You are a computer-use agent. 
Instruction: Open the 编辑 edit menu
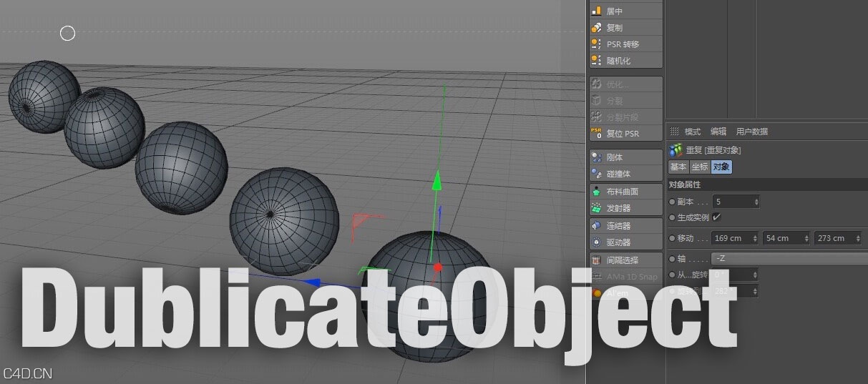coord(718,132)
